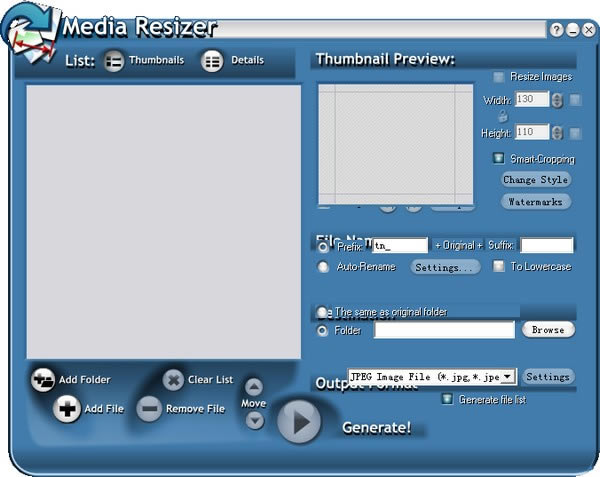Open the JPEG Image File format dropdown

click(x=508, y=377)
